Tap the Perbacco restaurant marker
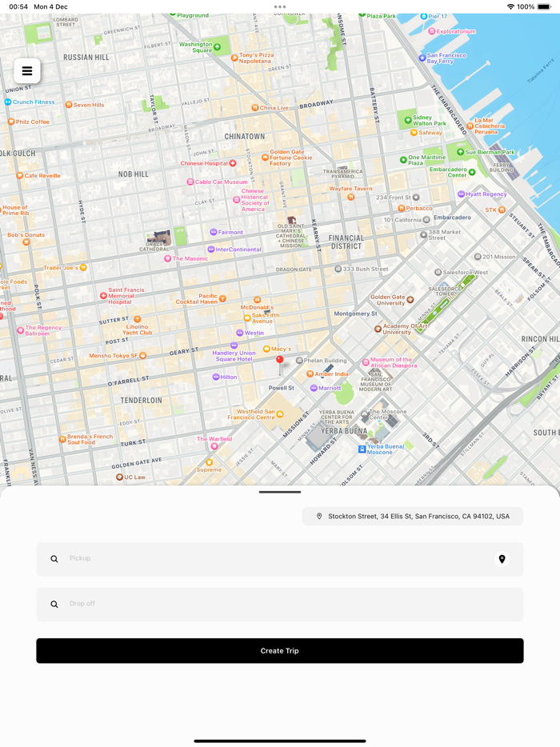This screenshot has width=560, height=747. tap(402, 208)
